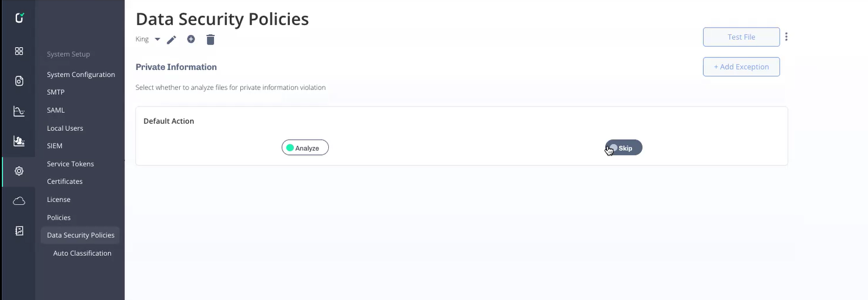Open the Service Tokens page
Viewport: 868px width, 300px height.
tap(70, 164)
